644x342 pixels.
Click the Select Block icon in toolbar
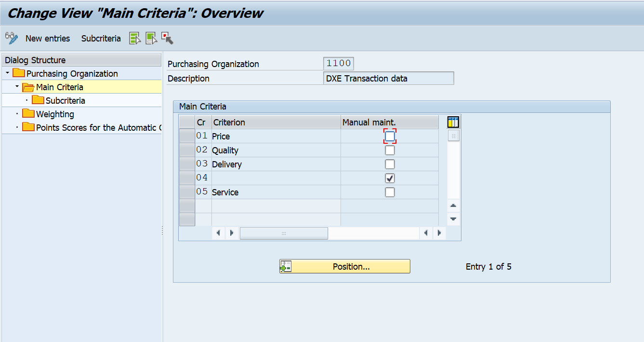click(x=151, y=39)
